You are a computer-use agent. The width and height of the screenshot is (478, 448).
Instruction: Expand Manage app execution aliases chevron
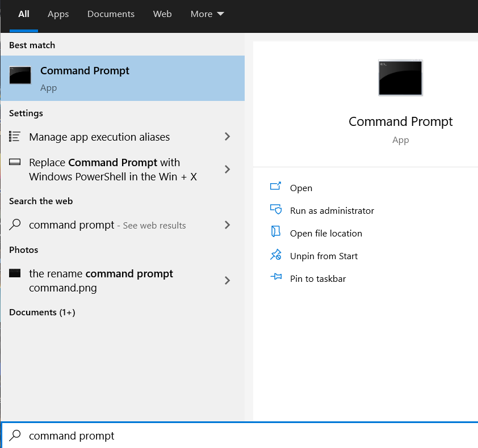point(228,137)
